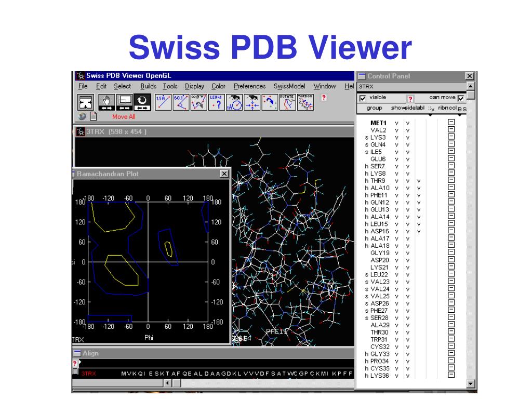
Task: Select the rotate molecule tool icon
Action: (x=142, y=102)
